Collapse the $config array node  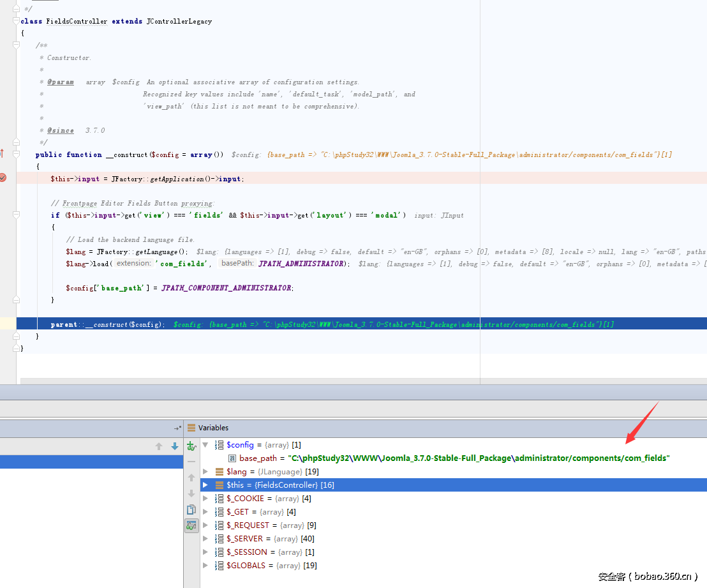[205, 445]
